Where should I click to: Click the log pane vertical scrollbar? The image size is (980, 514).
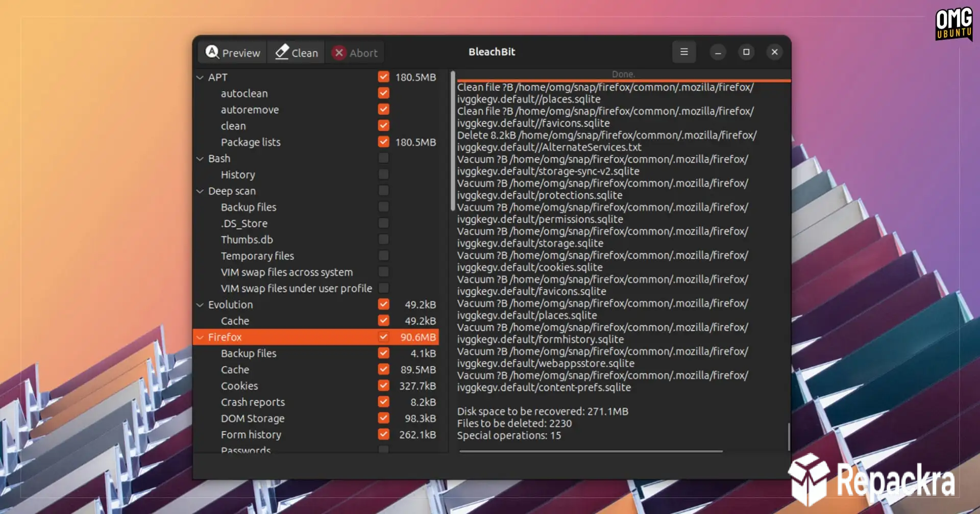coord(789,437)
